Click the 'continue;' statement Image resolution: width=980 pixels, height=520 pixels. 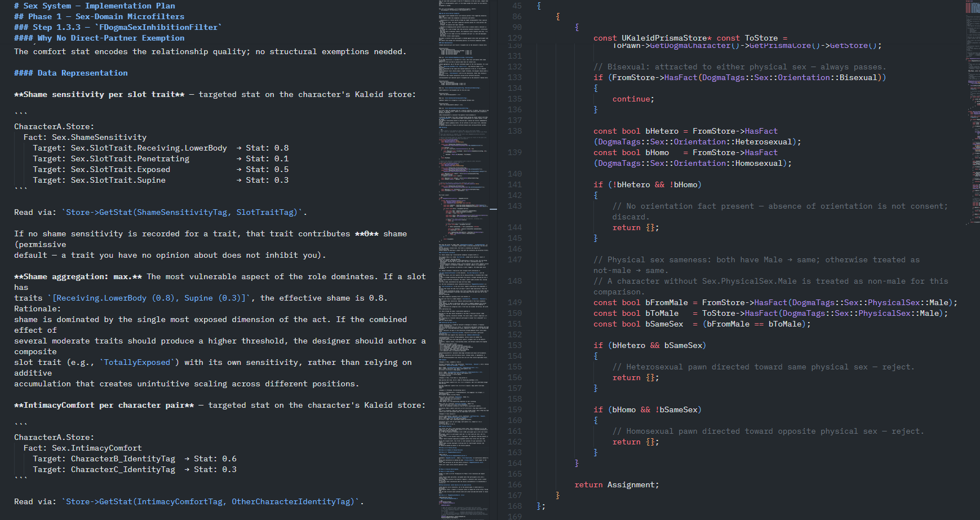pos(633,99)
